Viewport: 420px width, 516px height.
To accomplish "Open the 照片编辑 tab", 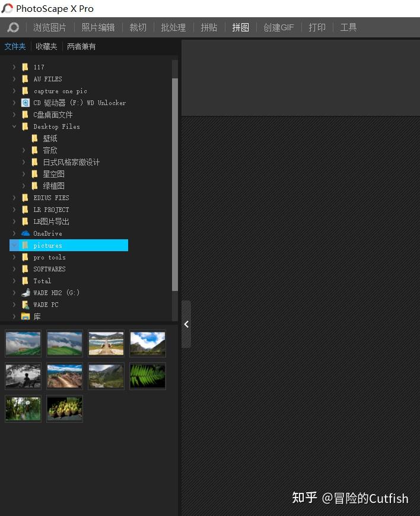I will tap(98, 27).
